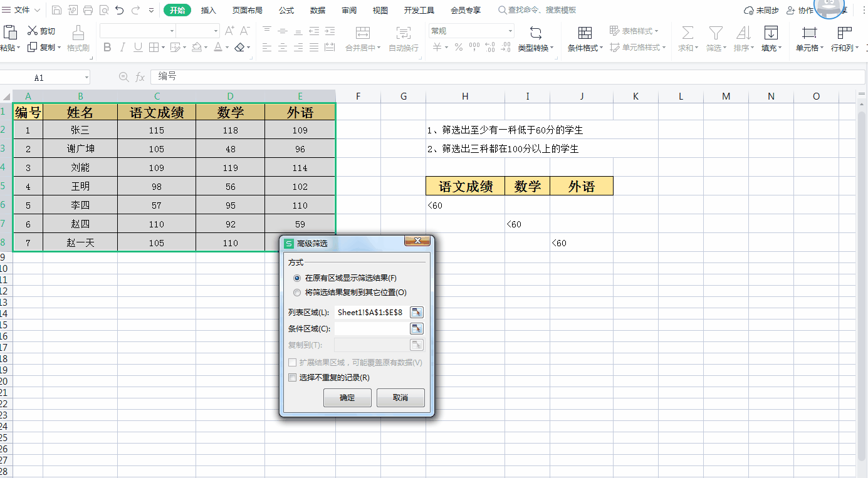Click the 条件格式 conditional formatting icon
The height and width of the screenshot is (478, 868).
(585, 33)
